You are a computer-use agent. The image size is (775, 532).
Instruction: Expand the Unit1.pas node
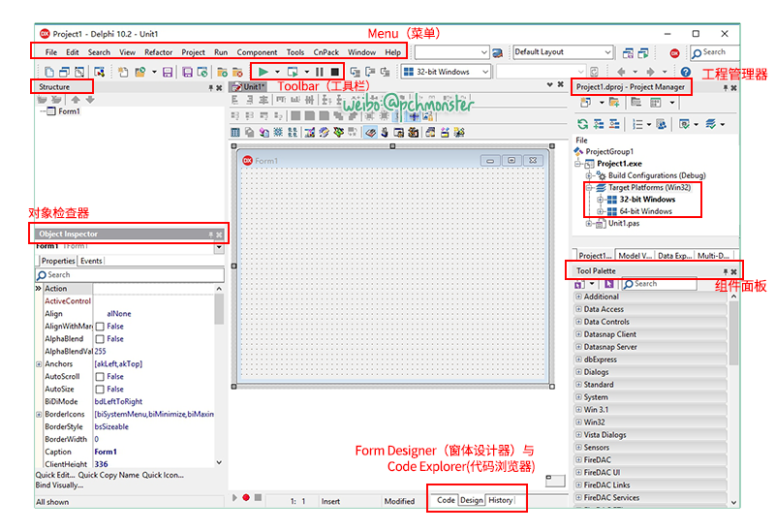[589, 224]
